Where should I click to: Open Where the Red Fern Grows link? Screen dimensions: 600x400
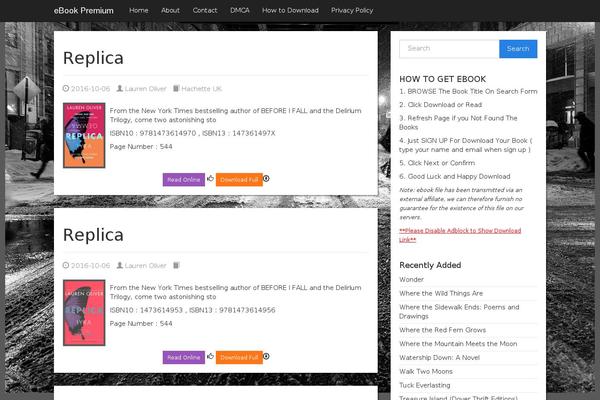click(x=442, y=330)
